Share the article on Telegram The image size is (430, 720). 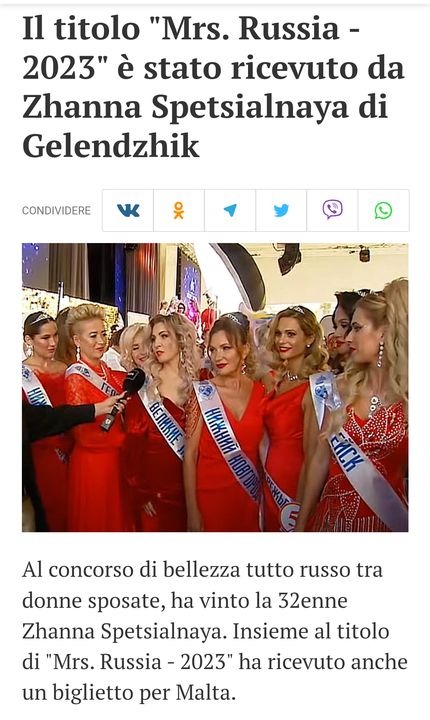pyautogui.click(x=230, y=210)
